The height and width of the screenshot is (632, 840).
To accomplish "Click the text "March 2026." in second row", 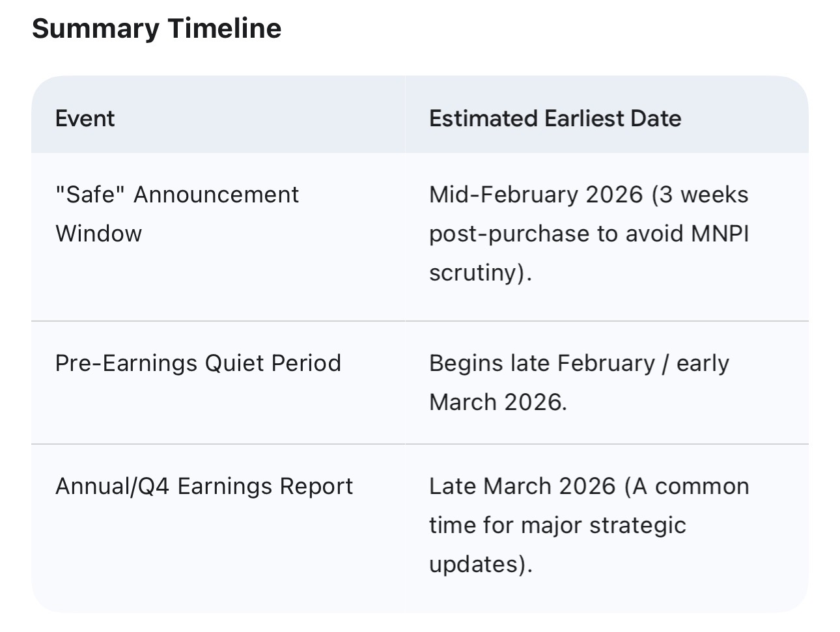I will point(497,402).
